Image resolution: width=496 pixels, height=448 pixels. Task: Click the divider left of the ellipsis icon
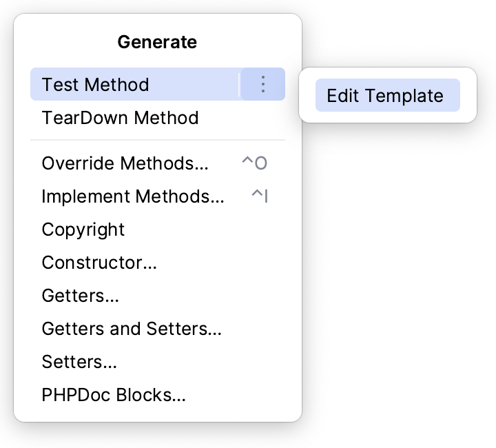click(x=239, y=85)
